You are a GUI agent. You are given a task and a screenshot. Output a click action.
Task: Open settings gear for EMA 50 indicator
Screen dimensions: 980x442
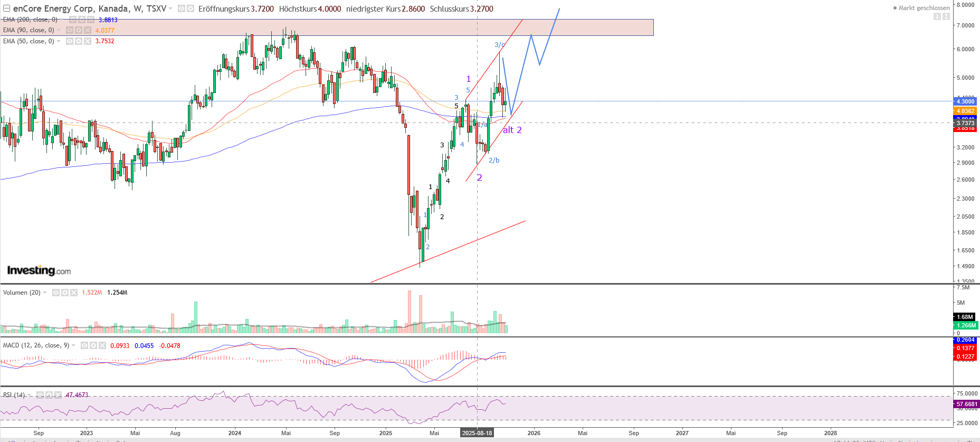coord(79,41)
